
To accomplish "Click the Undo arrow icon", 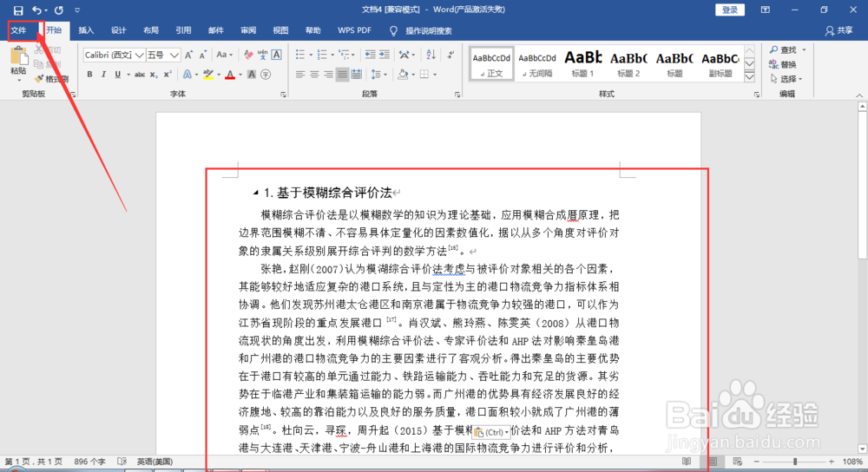I will point(36,10).
